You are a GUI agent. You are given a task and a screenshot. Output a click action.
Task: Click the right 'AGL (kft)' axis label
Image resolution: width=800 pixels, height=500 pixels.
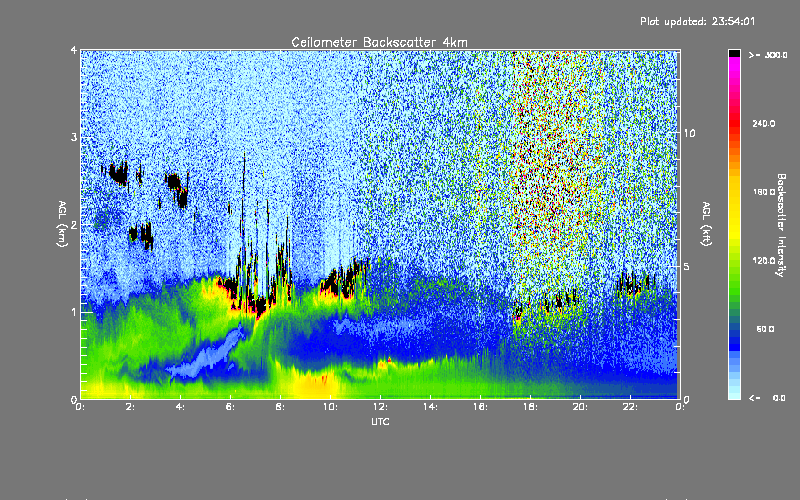coord(706,224)
